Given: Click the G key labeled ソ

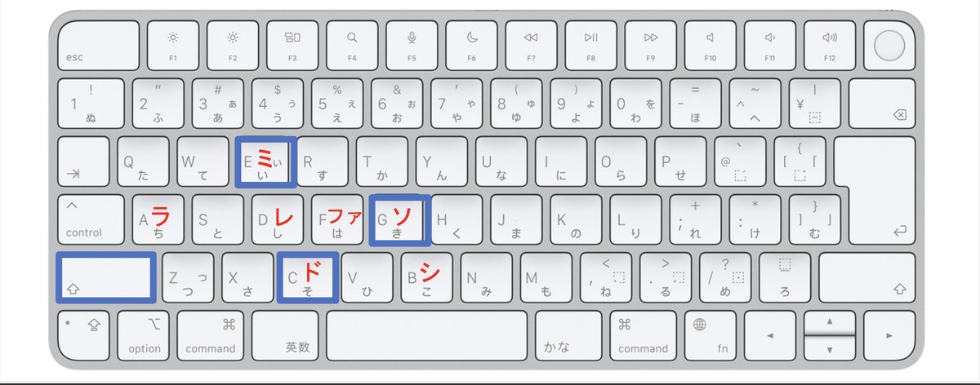Looking at the screenshot, I should click(x=399, y=219).
